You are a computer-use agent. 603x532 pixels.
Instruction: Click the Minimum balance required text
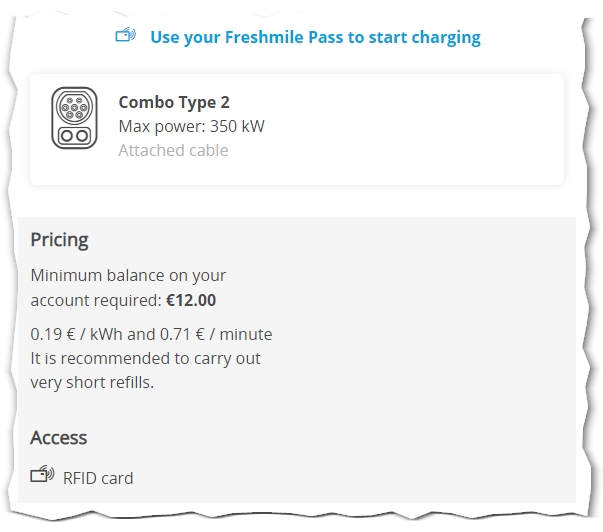[128, 288]
